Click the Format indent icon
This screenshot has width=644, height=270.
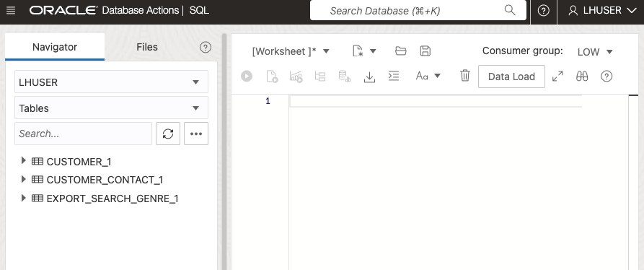[x=394, y=76]
